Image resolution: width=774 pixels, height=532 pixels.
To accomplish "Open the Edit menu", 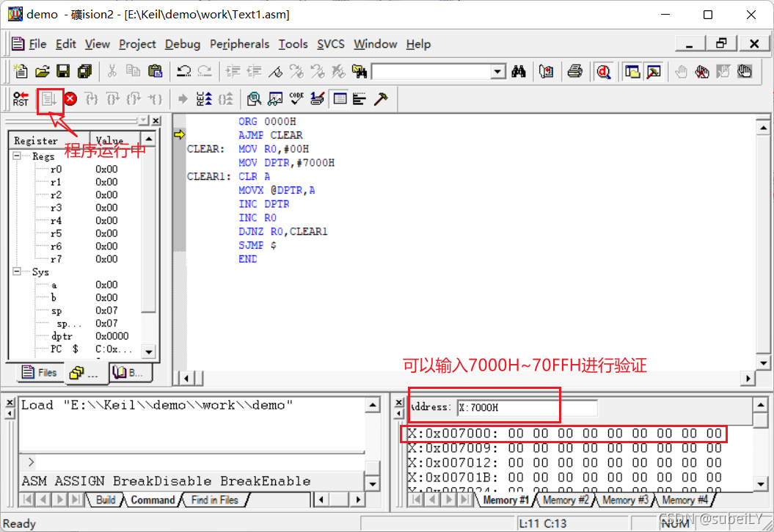I will tap(65, 44).
